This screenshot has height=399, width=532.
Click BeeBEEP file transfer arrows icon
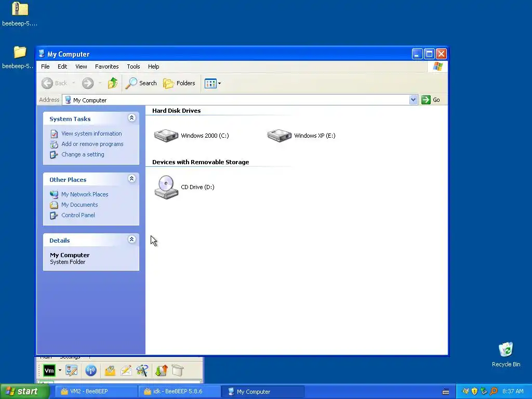(162, 370)
